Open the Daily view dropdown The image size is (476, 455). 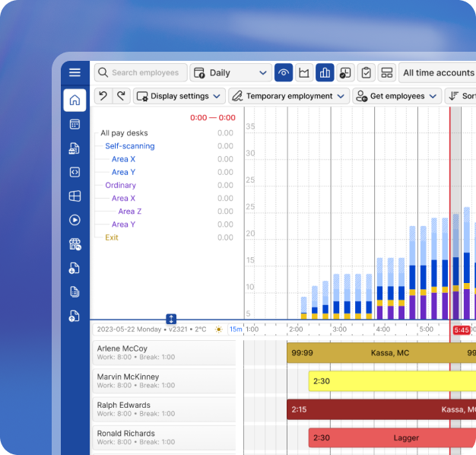[230, 73]
